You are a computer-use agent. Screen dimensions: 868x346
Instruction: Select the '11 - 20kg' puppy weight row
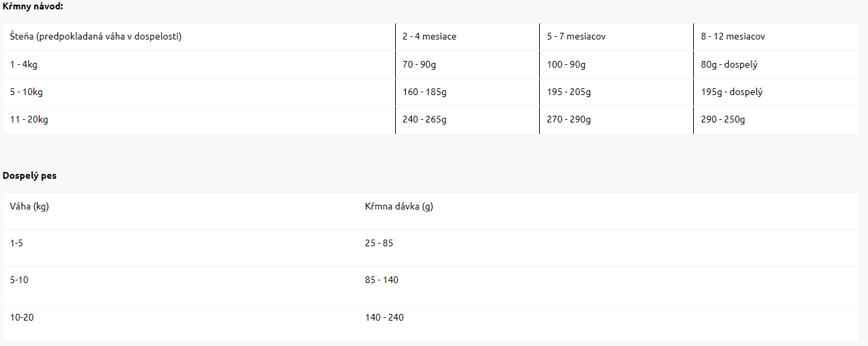point(431,120)
